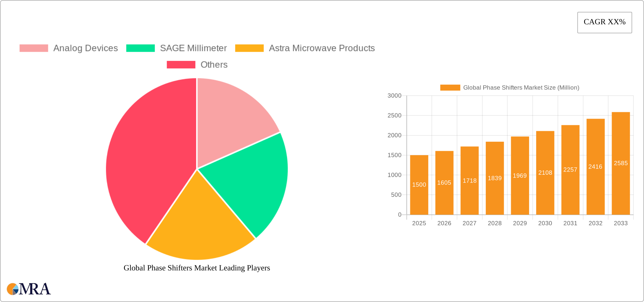This screenshot has height=302, width=644.
Task: Click the 2033 bar labeled 2585
Action: coord(621,163)
